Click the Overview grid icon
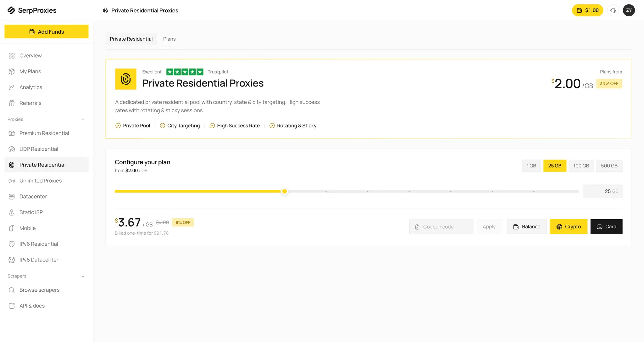The height and width of the screenshot is (342, 644). tap(12, 56)
